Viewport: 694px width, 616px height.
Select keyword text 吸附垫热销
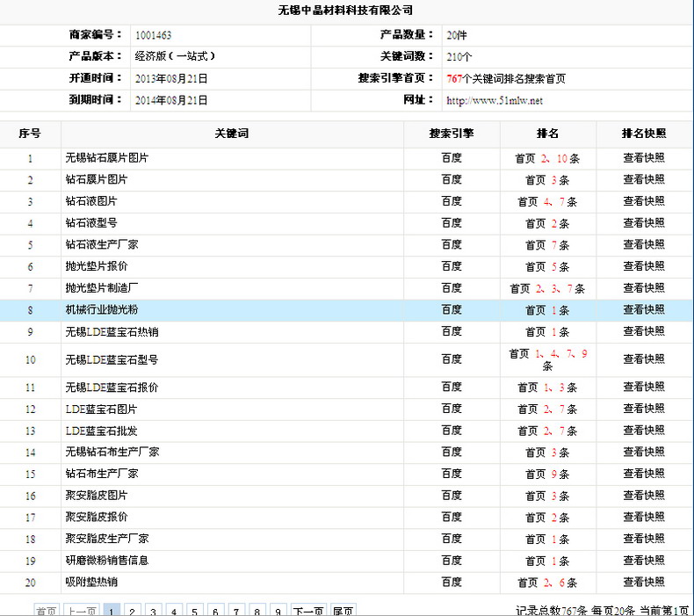click(91, 582)
